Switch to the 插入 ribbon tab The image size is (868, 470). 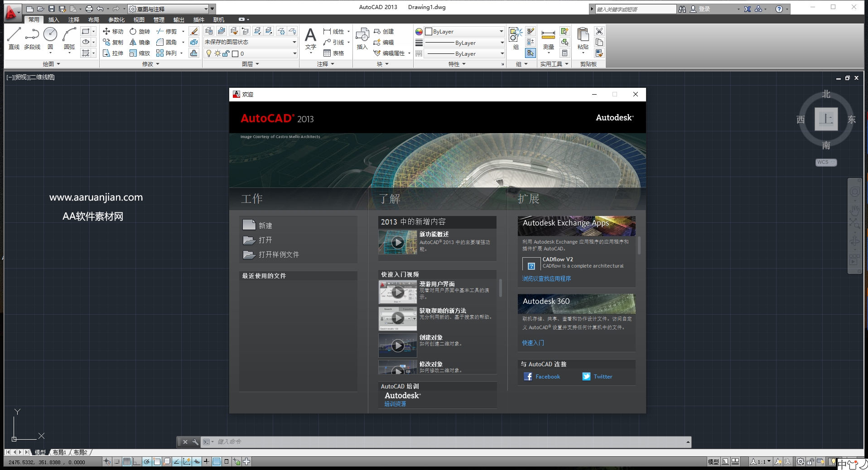(x=53, y=19)
